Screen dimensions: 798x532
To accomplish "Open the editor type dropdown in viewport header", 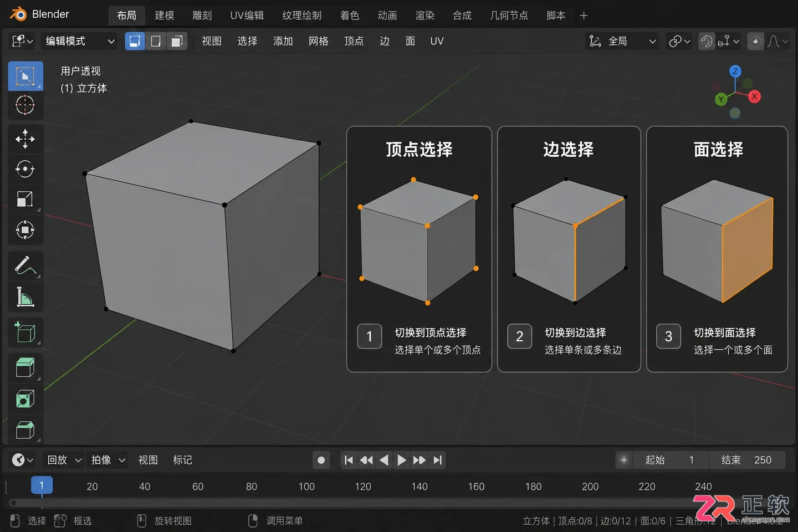I will click(x=22, y=41).
